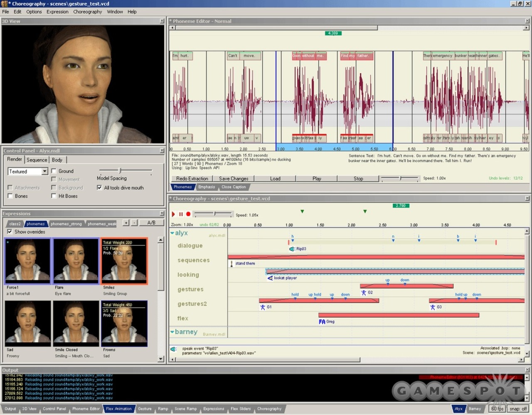Select the 'lookat player' eye icon
The width and height of the screenshot is (532, 415).
[x=270, y=278]
